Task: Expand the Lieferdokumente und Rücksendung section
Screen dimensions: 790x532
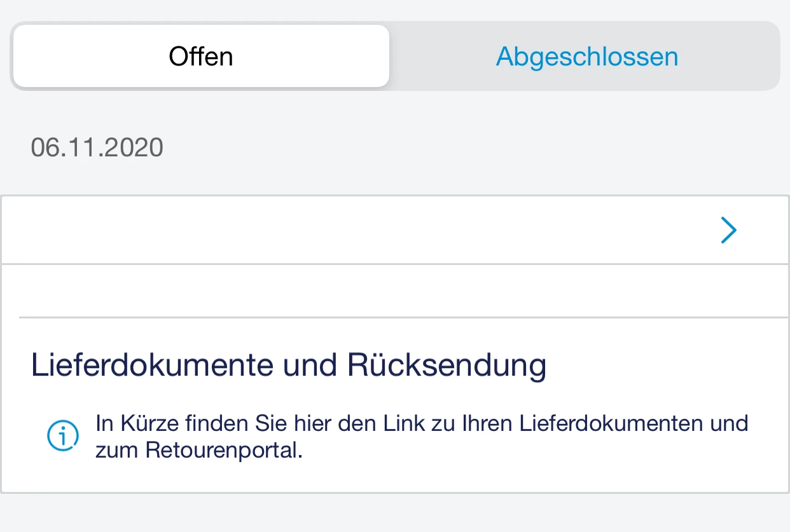Action: (x=289, y=364)
